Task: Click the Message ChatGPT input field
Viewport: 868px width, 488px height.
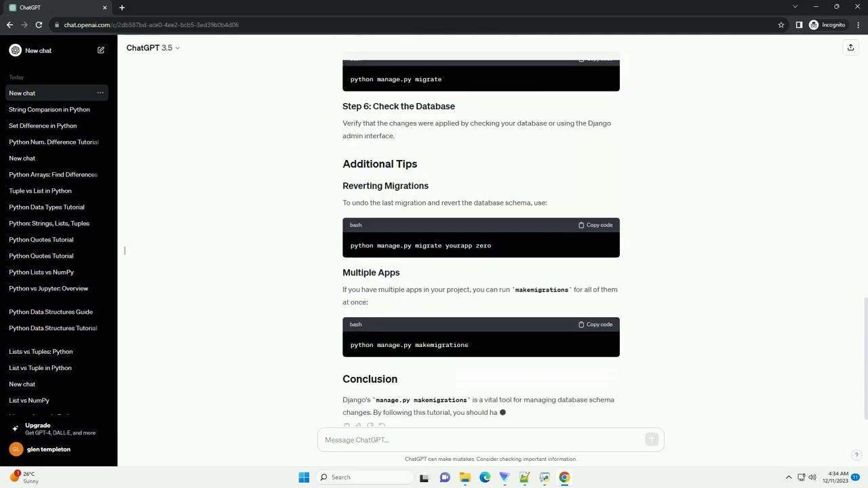Action: 481,440
